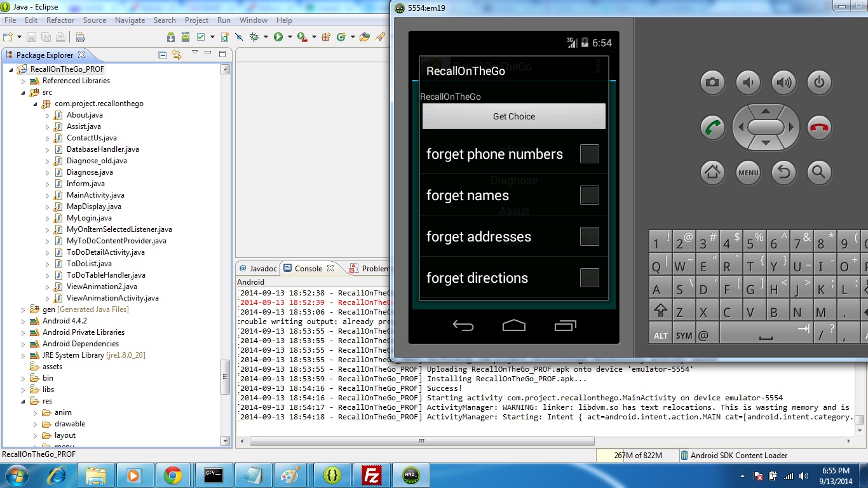Screen dimensions: 868x488
Task: Select the Console tab
Action: tap(308, 269)
